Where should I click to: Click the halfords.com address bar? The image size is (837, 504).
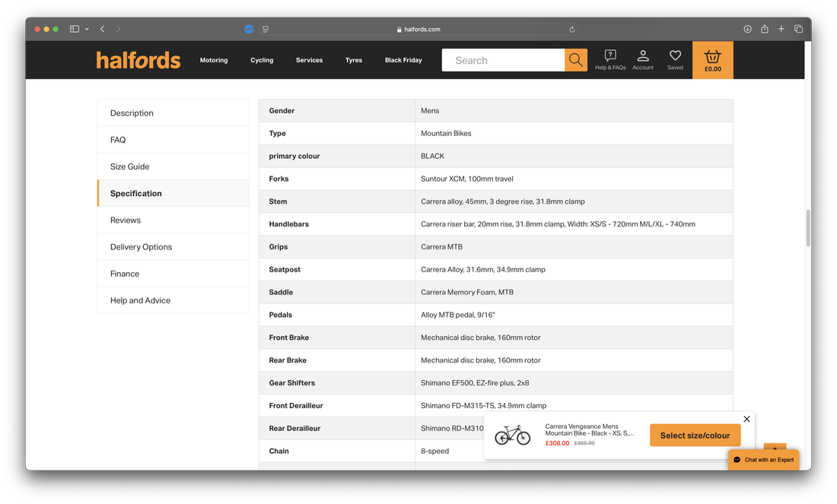click(418, 30)
